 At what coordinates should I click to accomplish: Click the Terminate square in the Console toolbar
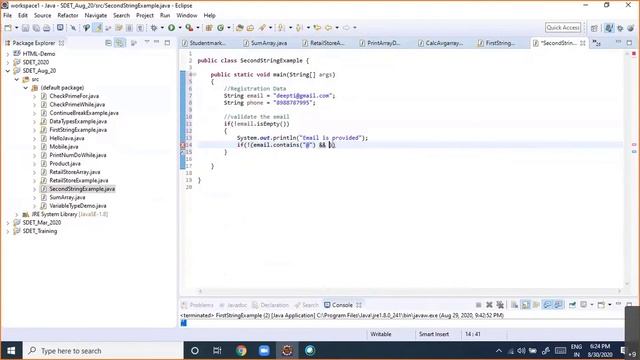(x=478, y=305)
